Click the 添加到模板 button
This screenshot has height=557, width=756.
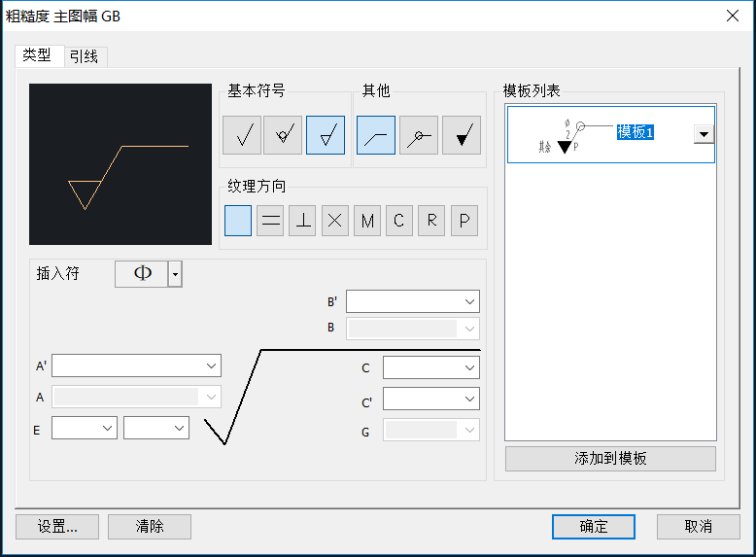point(610,458)
